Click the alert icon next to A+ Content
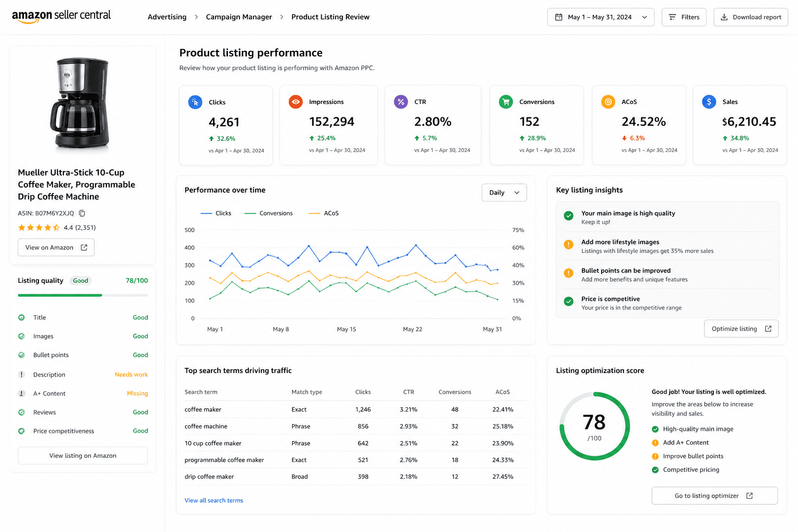 pos(22,393)
